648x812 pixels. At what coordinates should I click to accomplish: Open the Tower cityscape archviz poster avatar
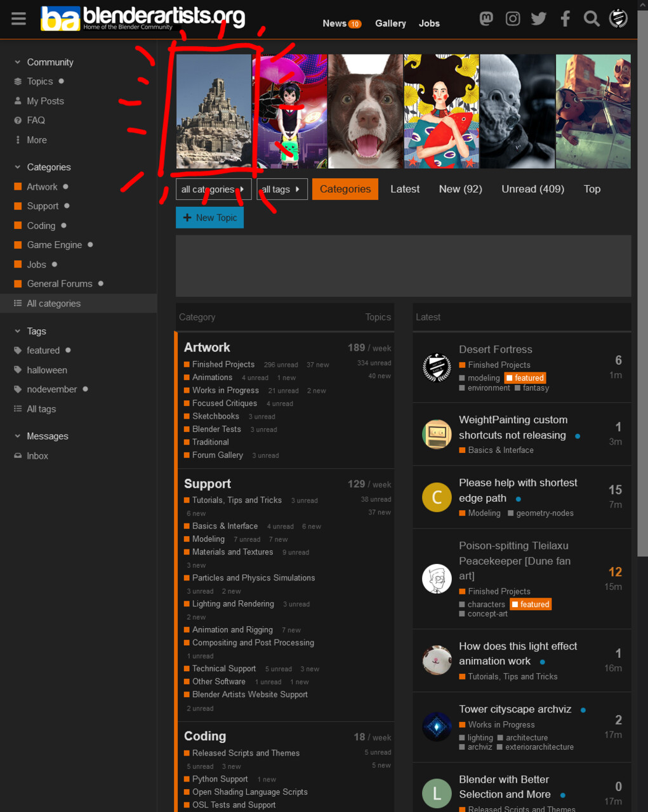[437, 727]
